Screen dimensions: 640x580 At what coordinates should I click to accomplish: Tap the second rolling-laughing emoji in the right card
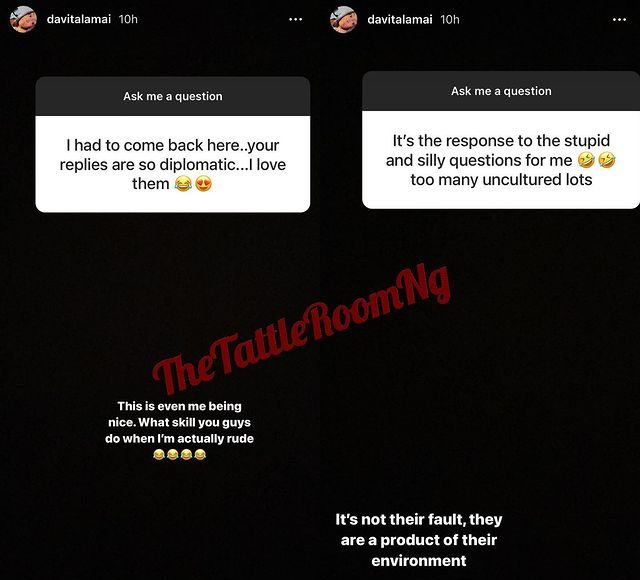pos(607,160)
